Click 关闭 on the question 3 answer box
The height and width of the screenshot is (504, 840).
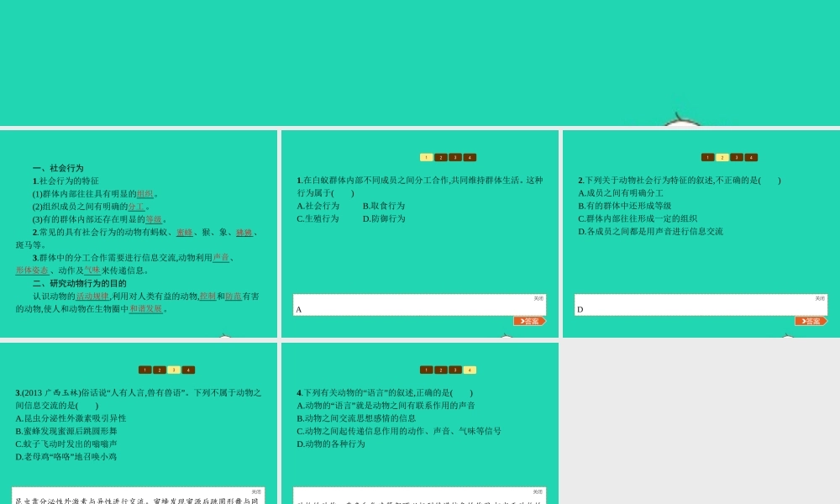[x=256, y=491]
